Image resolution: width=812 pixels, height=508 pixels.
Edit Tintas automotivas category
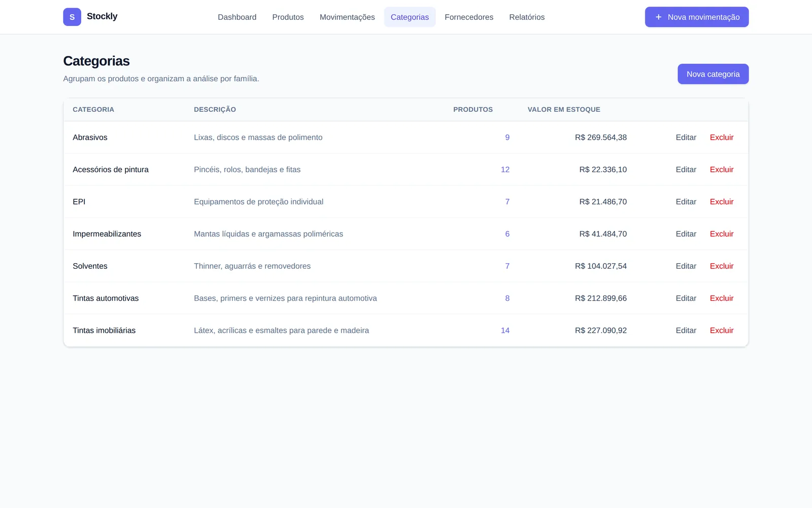[x=686, y=298]
